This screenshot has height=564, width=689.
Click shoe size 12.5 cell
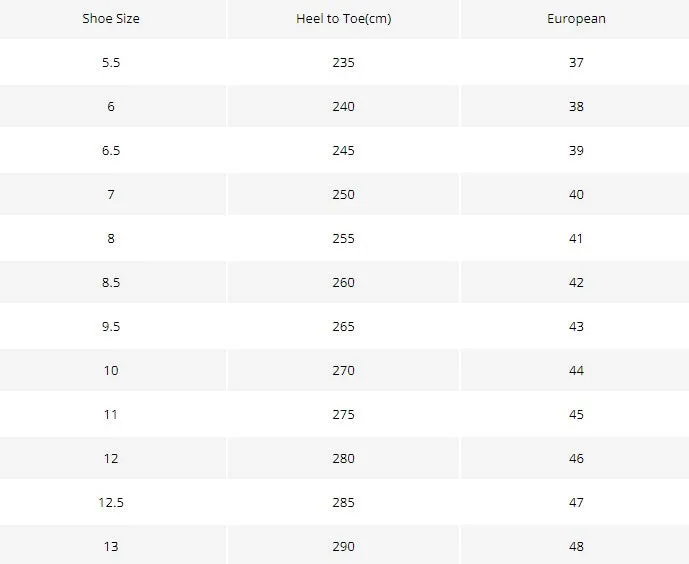[x=111, y=502]
